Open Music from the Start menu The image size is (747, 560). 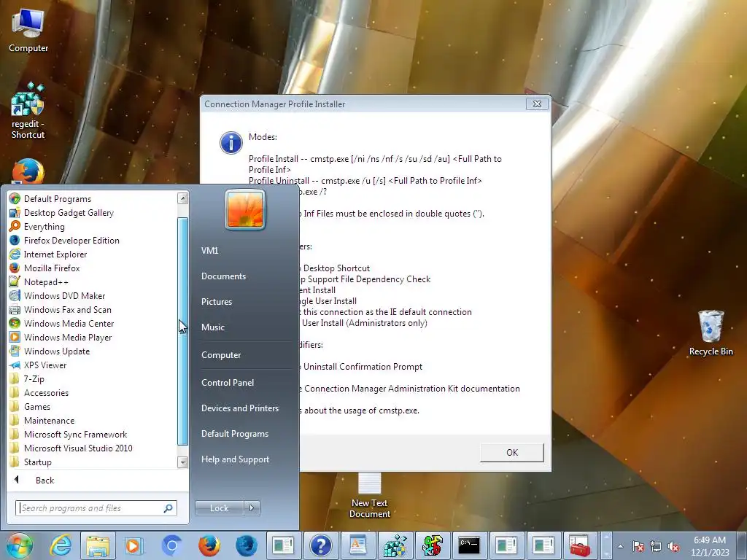pyautogui.click(x=213, y=327)
